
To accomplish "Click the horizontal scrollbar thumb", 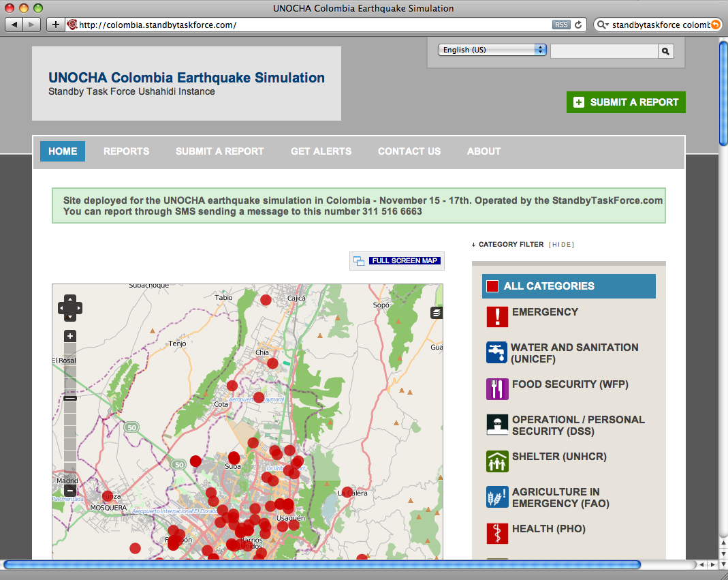I will 322,564.
